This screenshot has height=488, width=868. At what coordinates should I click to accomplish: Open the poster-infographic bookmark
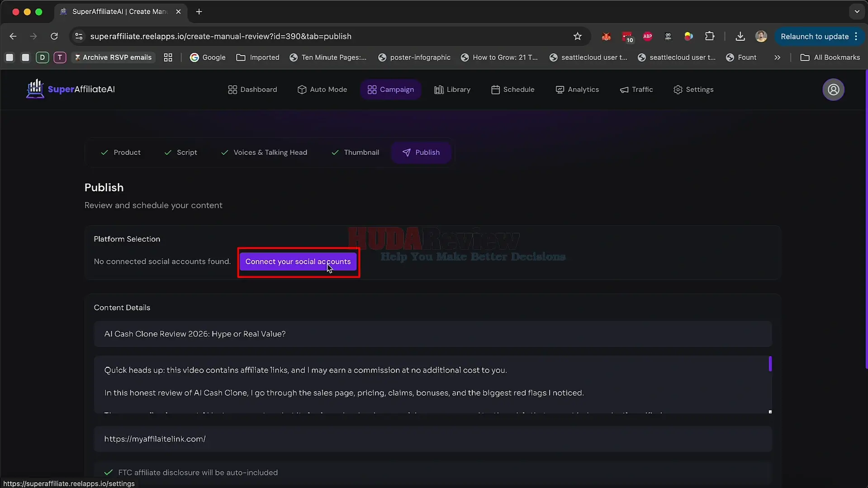coord(414,57)
